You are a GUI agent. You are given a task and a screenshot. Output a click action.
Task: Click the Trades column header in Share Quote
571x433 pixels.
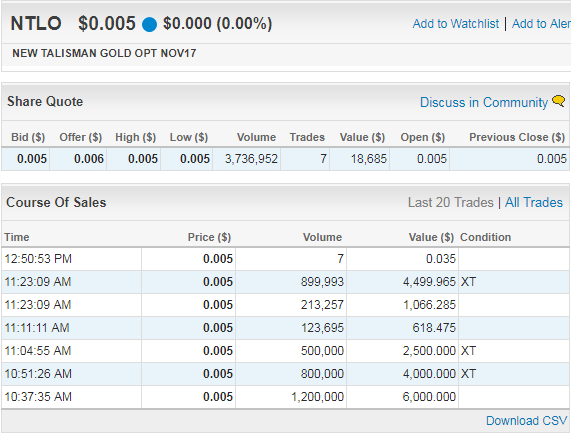pos(307,137)
